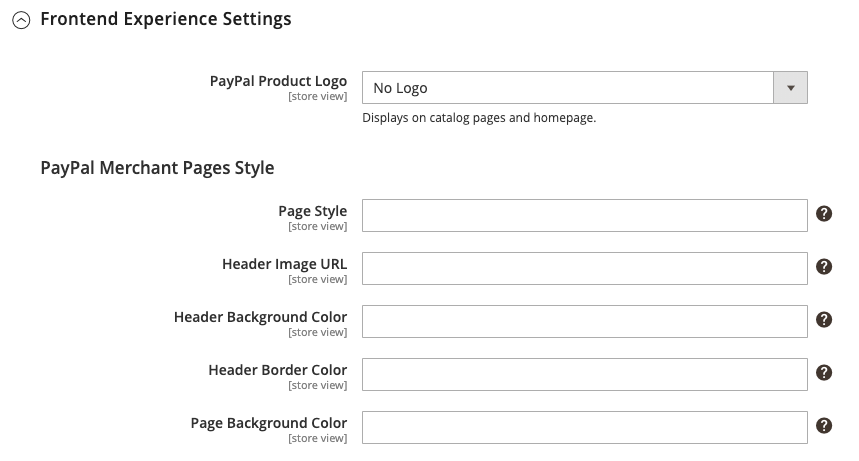Show help tooltip for Header Image URL
Image resolution: width=859 pixels, height=461 pixels.
(x=824, y=267)
